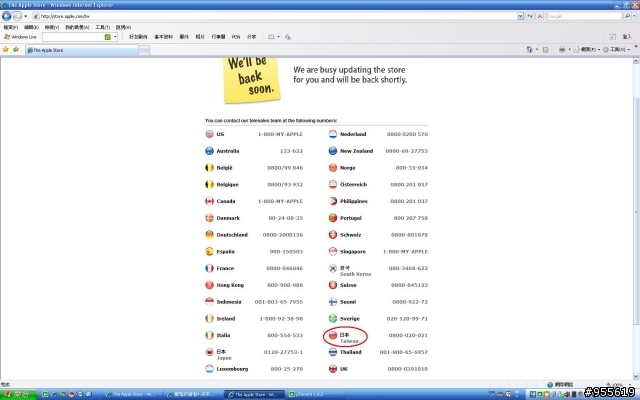Image resolution: width=640 pixels, height=400 pixels.
Task: Open the Tools menu (T) in the menu bar
Action: [x=102, y=27]
